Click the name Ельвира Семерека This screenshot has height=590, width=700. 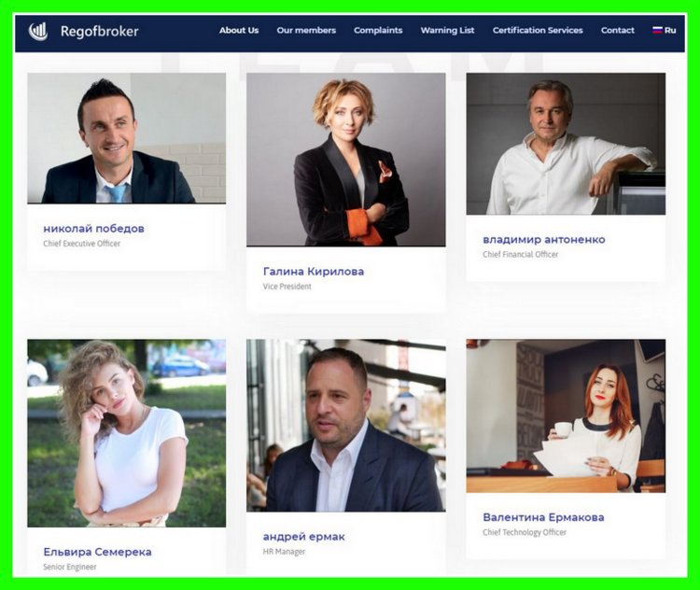97,552
